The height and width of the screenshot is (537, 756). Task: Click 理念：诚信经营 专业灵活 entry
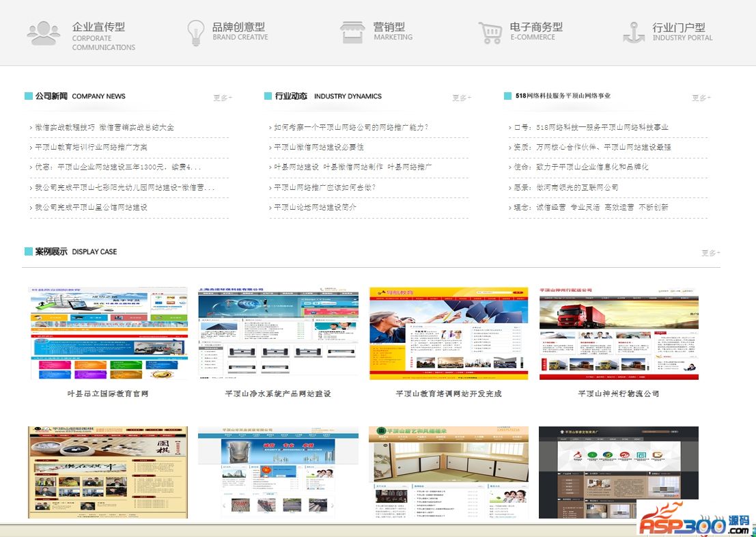(591, 207)
